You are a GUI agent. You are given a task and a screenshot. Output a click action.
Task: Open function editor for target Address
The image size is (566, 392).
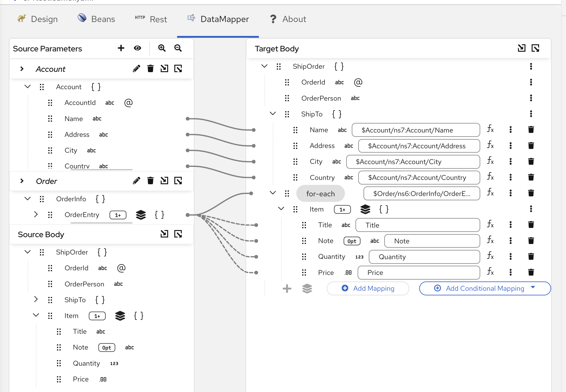(490, 145)
